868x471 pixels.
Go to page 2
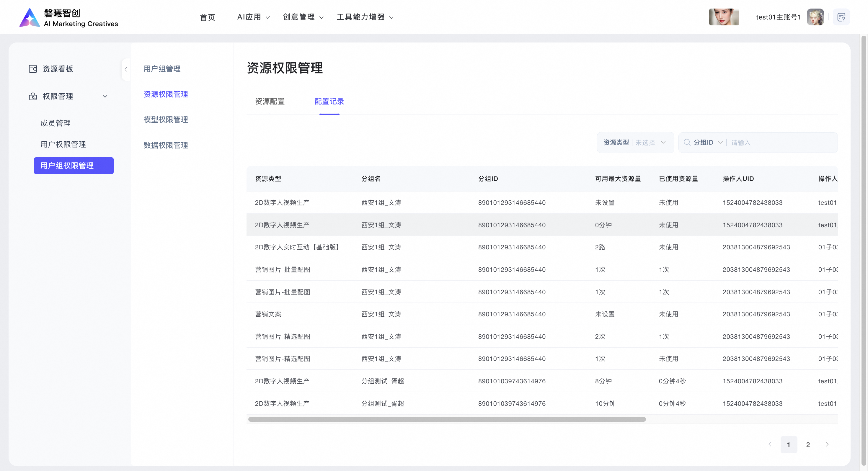808,445
